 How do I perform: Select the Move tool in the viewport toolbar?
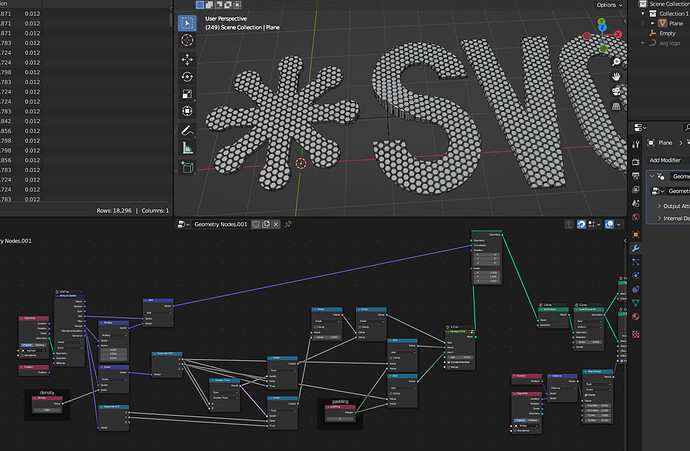(x=187, y=59)
